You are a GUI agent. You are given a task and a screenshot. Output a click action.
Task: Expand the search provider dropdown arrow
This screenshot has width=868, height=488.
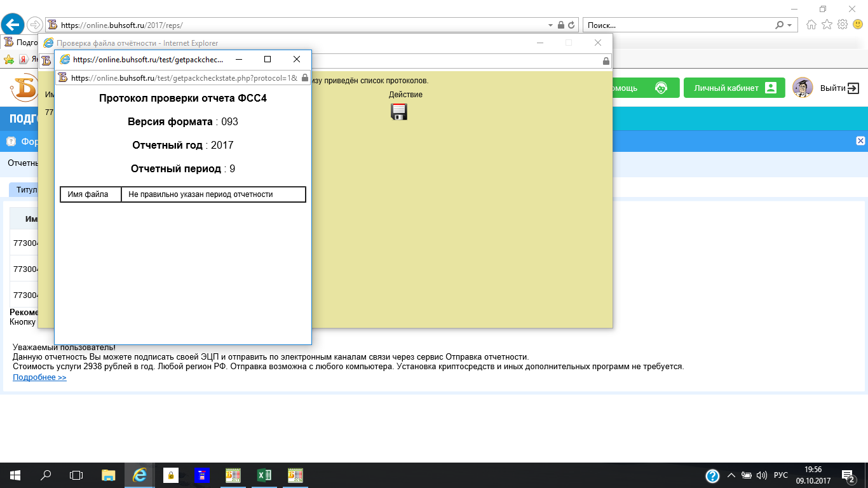point(790,25)
